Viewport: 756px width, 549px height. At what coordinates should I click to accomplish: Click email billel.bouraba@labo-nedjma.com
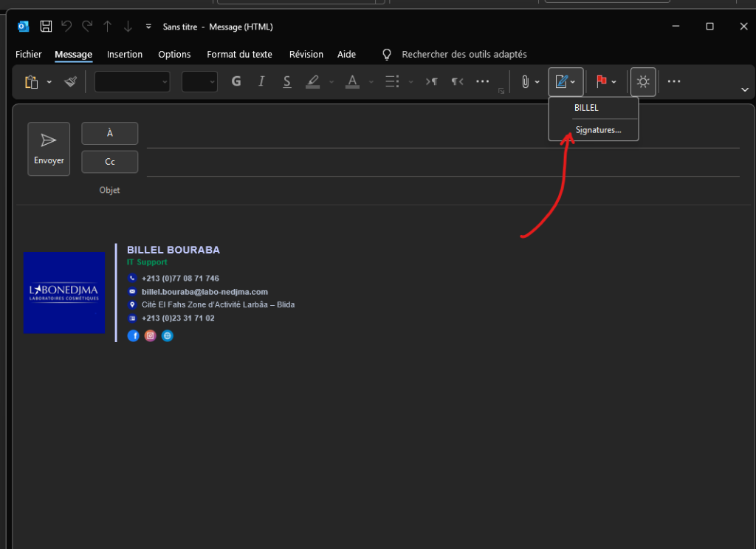click(205, 292)
